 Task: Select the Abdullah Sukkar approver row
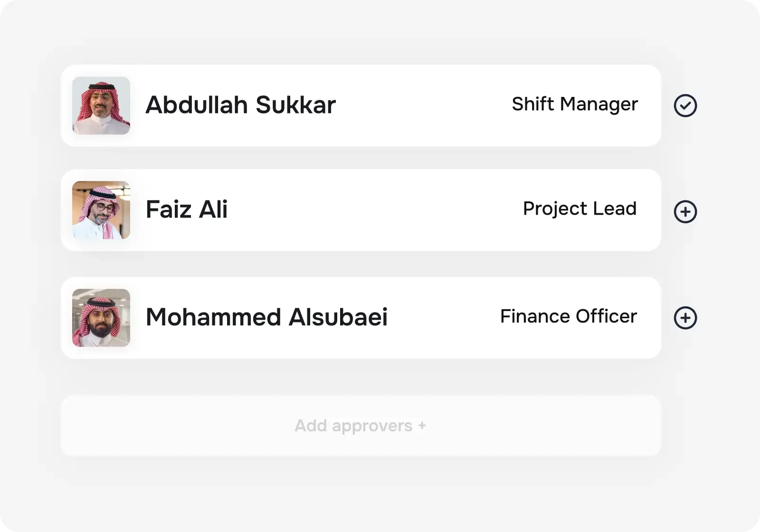point(361,105)
